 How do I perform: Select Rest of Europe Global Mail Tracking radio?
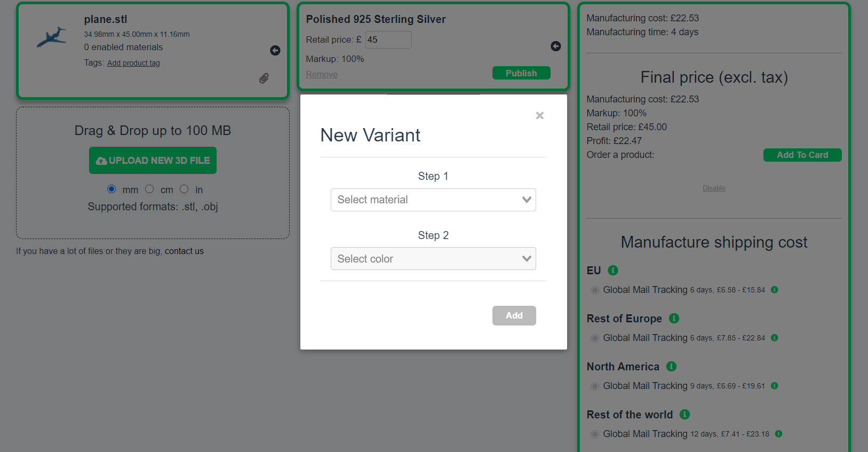pyautogui.click(x=595, y=338)
